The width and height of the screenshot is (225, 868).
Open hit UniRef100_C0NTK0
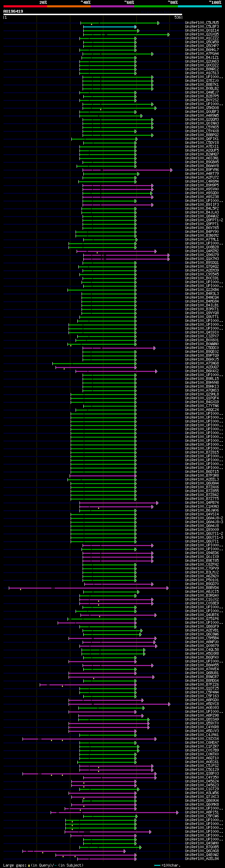tap(202, 754)
